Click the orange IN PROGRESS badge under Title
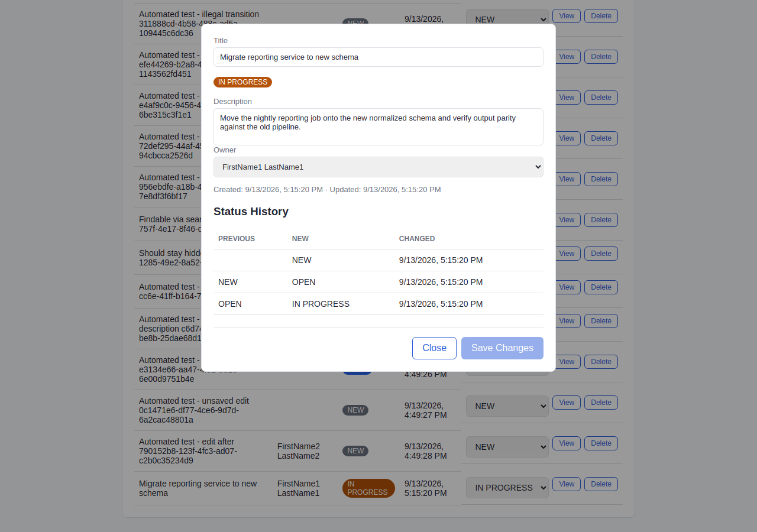The width and height of the screenshot is (757, 532). [242, 82]
